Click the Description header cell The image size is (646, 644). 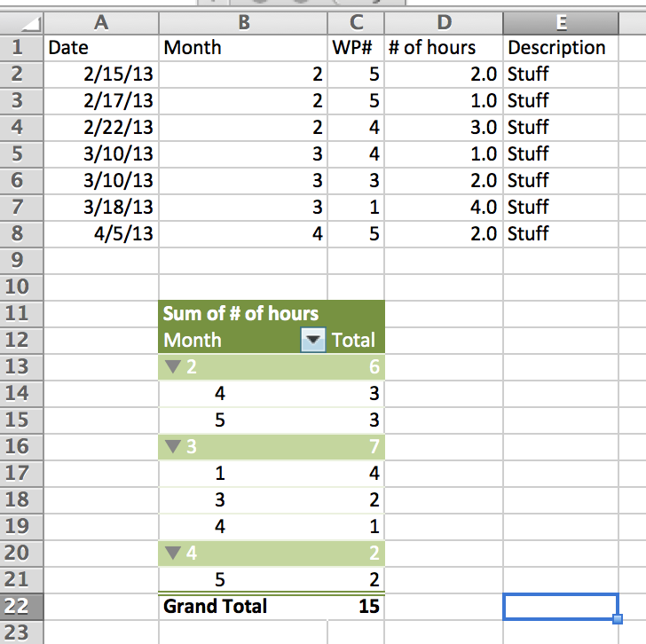(561, 48)
